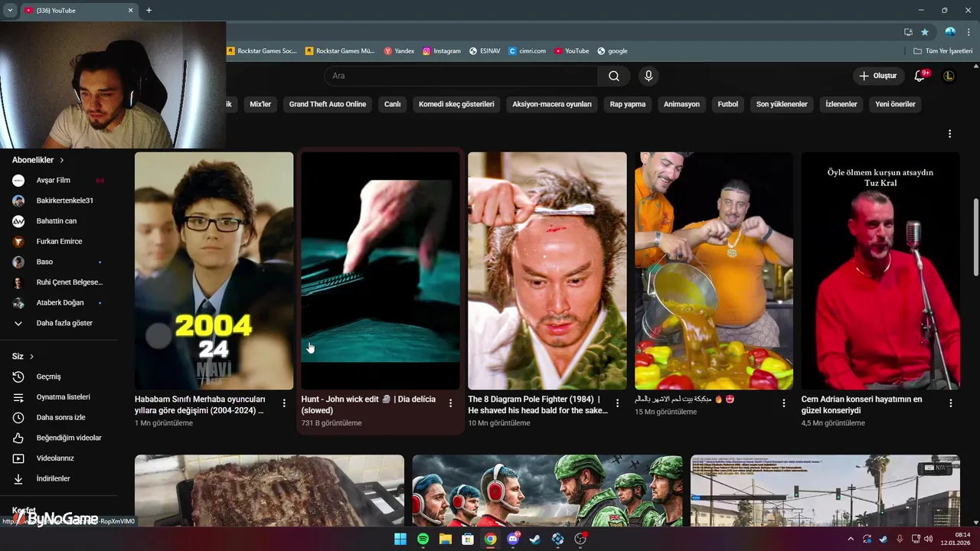Open the account avatar menu
Viewport: 980px width, 551px height.
[x=949, y=76]
